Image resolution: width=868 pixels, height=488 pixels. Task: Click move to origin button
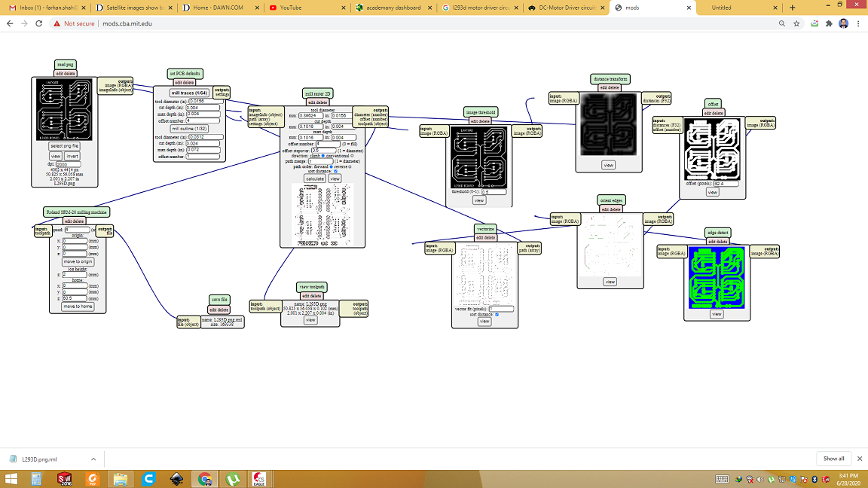click(x=78, y=262)
